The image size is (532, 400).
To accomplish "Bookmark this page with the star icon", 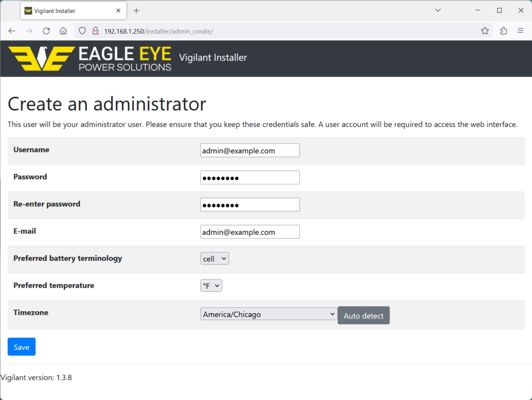I will [485, 31].
